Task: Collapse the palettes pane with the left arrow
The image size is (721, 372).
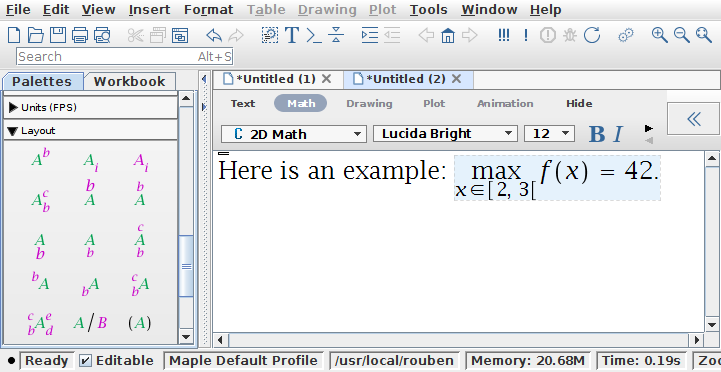Action: tap(204, 80)
